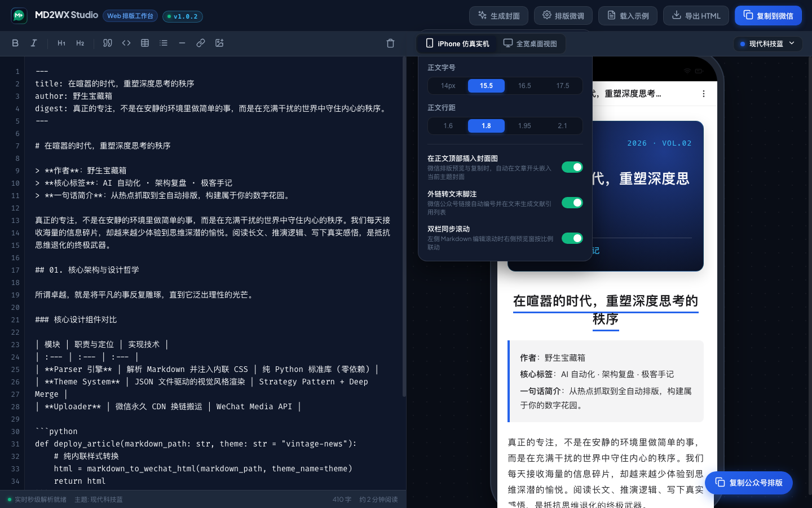This screenshot has height=508, width=812.
Task: Toggle 外链转文末脚注 switch
Action: pyautogui.click(x=572, y=203)
